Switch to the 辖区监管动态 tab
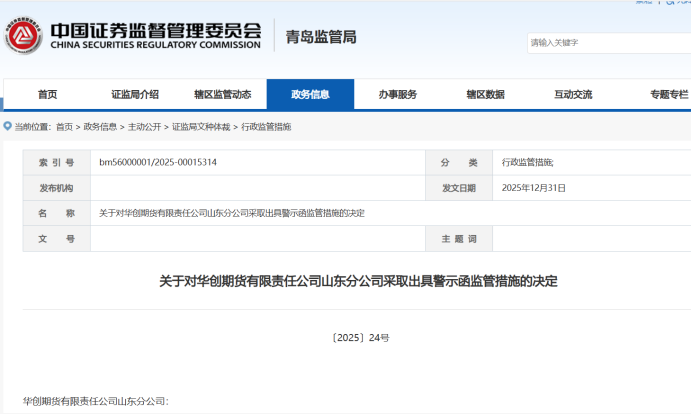Screen dimensions: 692x415 tap(222, 94)
